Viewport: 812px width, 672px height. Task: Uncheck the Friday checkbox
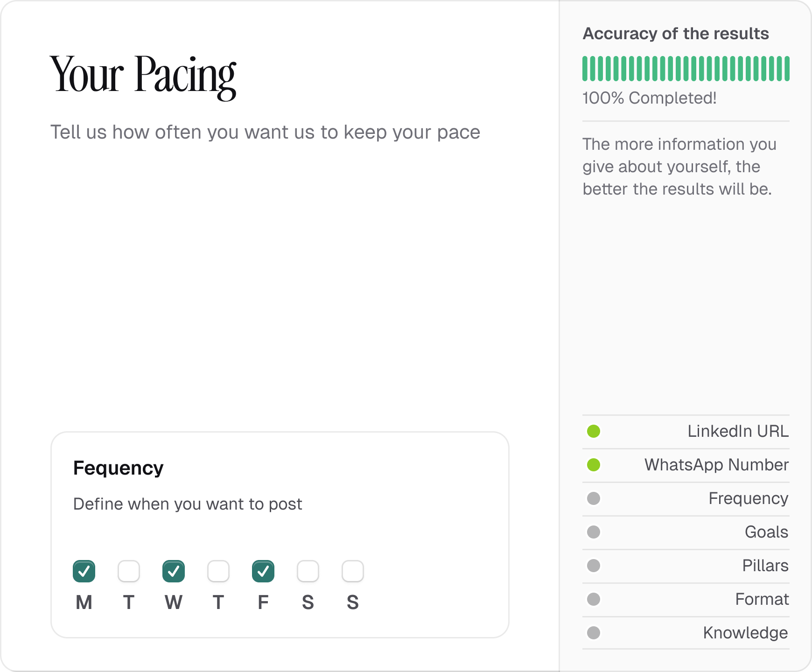tap(263, 571)
